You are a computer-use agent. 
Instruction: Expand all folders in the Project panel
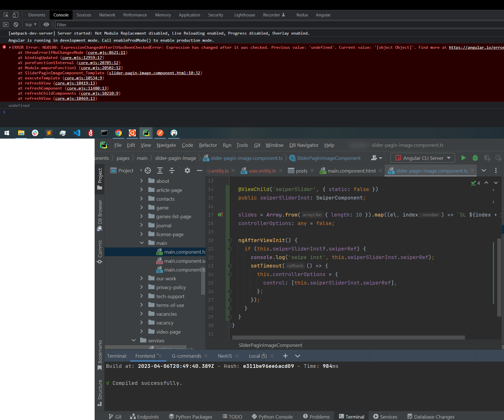coord(160,171)
